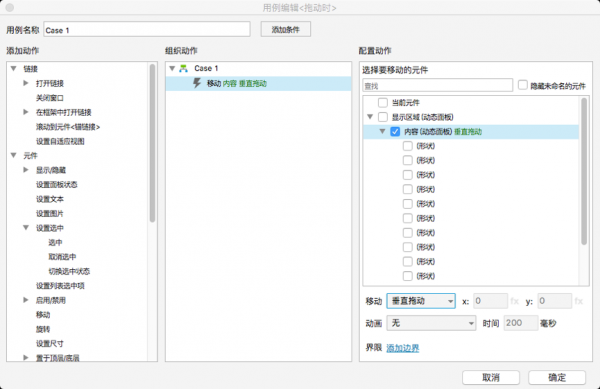Check the 当前元件 checkbox
Screen dimensions: 600x389
click(383, 103)
